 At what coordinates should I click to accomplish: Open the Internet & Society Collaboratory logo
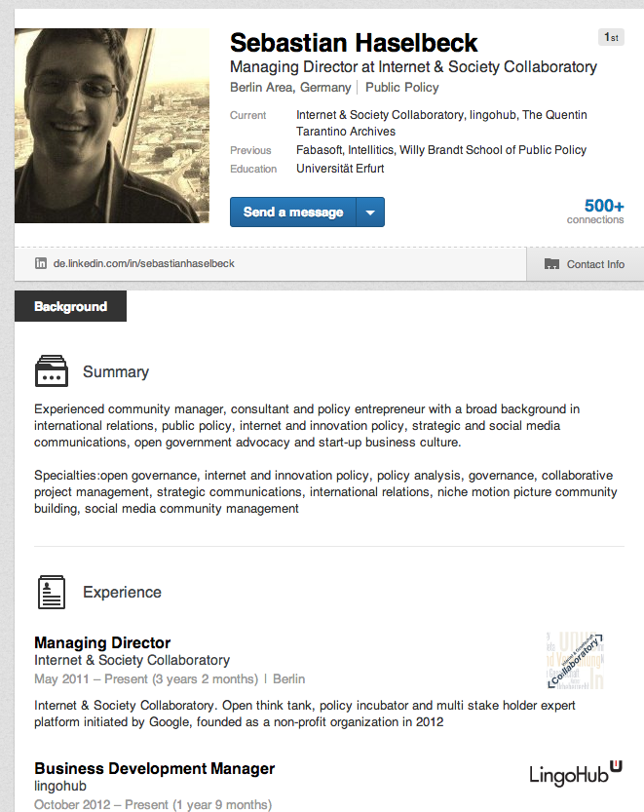coord(576,661)
